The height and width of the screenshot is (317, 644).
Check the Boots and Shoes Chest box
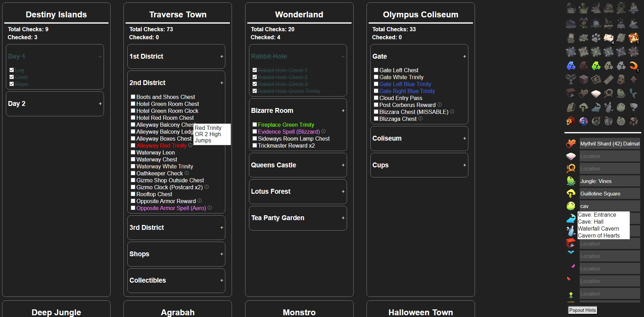(133, 97)
